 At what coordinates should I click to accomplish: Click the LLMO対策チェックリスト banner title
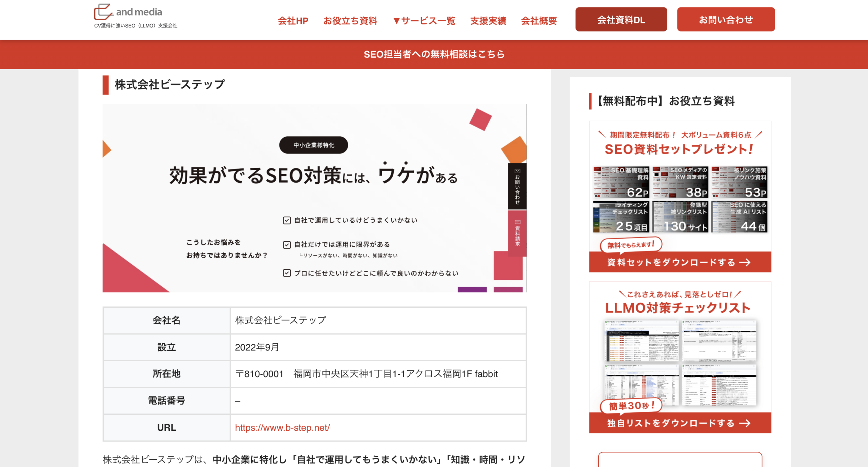point(678,308)
